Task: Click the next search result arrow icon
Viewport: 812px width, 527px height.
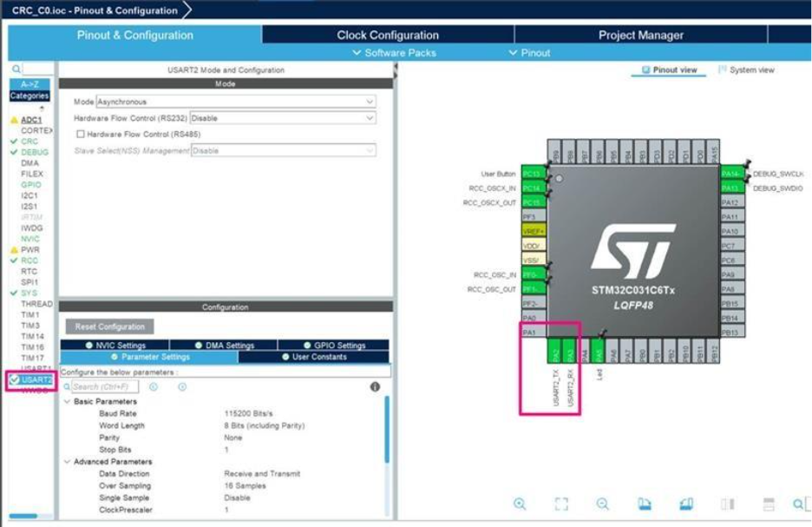Action: click(182, 386)
